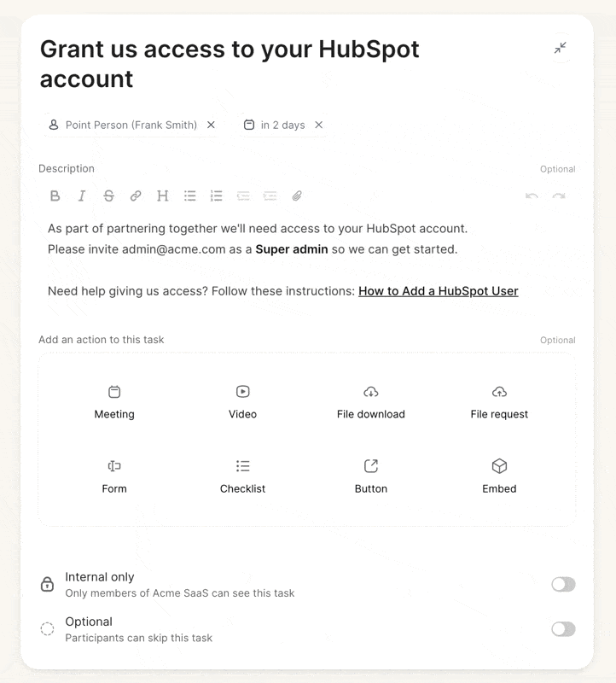616x683 pixels.
Task: Collapse the task panel with minimize arrows
Action: (x=561, y=48)
